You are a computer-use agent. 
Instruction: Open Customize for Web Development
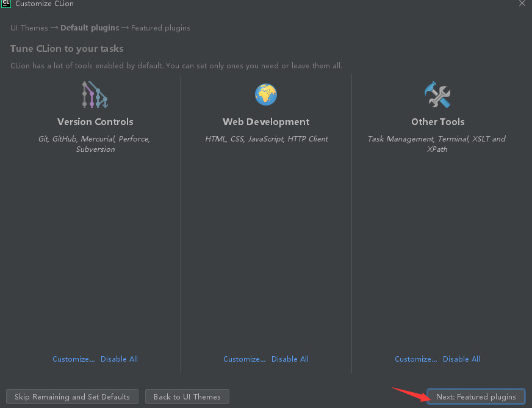[x=244, y=359]
